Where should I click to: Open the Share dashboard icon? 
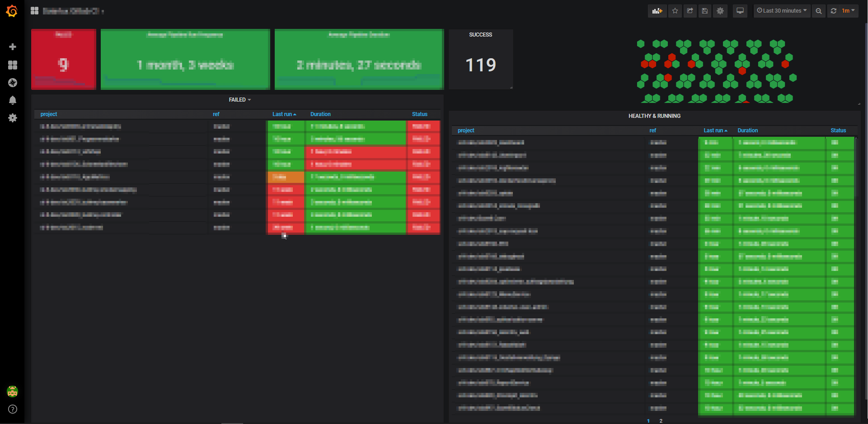[x=690, y=11]
